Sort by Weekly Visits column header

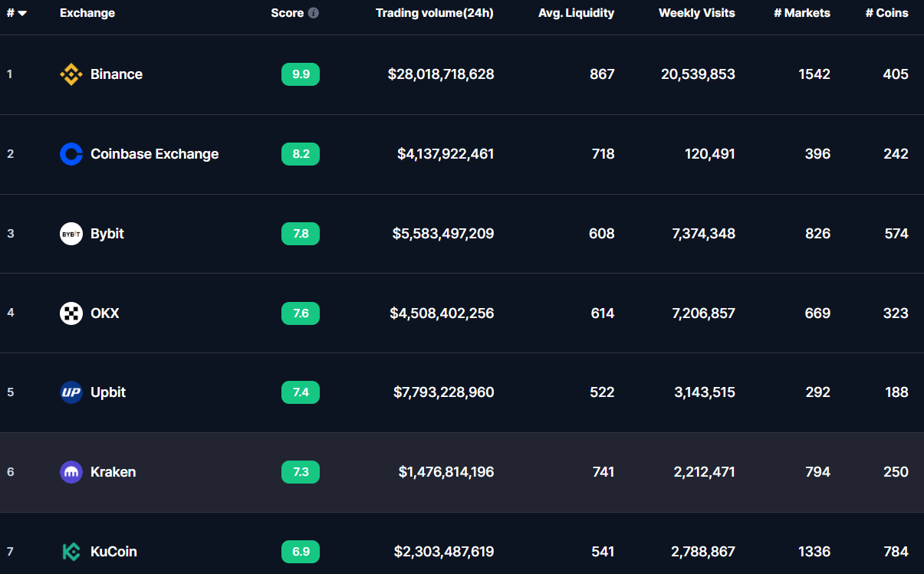(696, 13)
